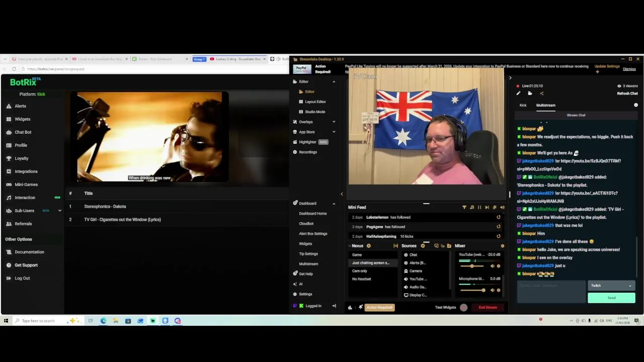The height and width of the screenshot is (362, 644).
Task: Click the share stream icon
Action: tap(541, 93)
